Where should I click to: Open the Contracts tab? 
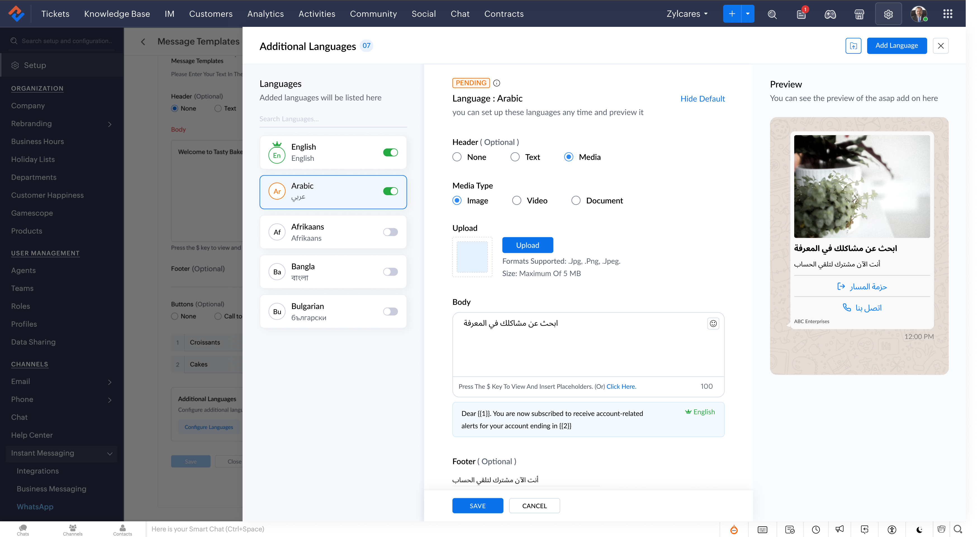(x=504, y=14)
